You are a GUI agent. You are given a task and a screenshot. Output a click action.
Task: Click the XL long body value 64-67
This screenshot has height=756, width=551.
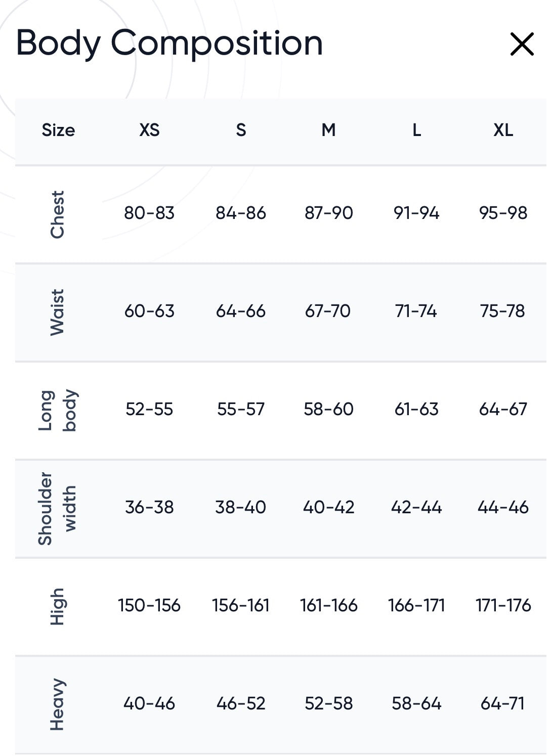tap(503, 409)
